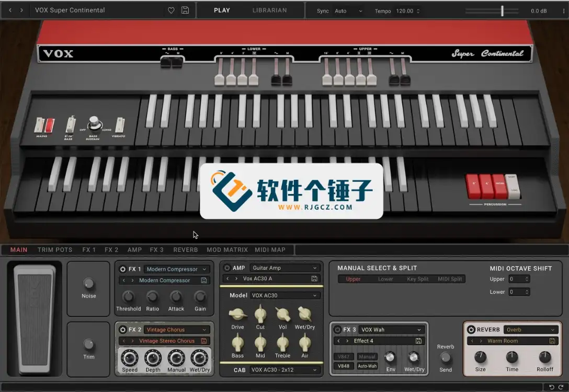Open the Reverb Overb type dropdown
This screenshot has height=392, width=569.
click(530, 330)
